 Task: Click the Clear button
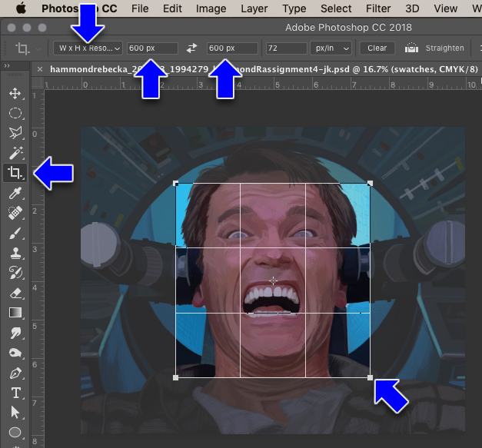pyautogui.click(x=377, y=48)
